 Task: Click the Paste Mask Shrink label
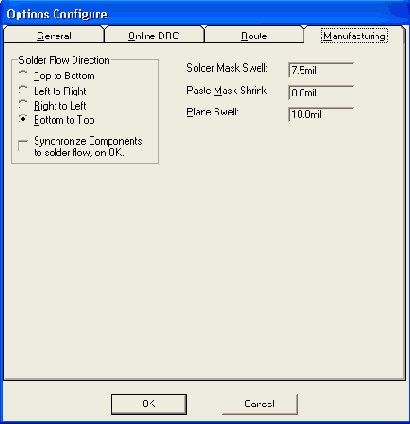[226, 90]
